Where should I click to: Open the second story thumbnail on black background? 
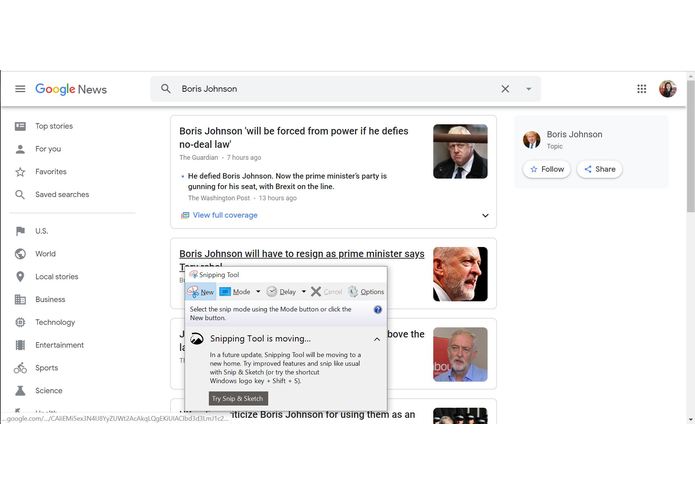[x=460, y=274]
